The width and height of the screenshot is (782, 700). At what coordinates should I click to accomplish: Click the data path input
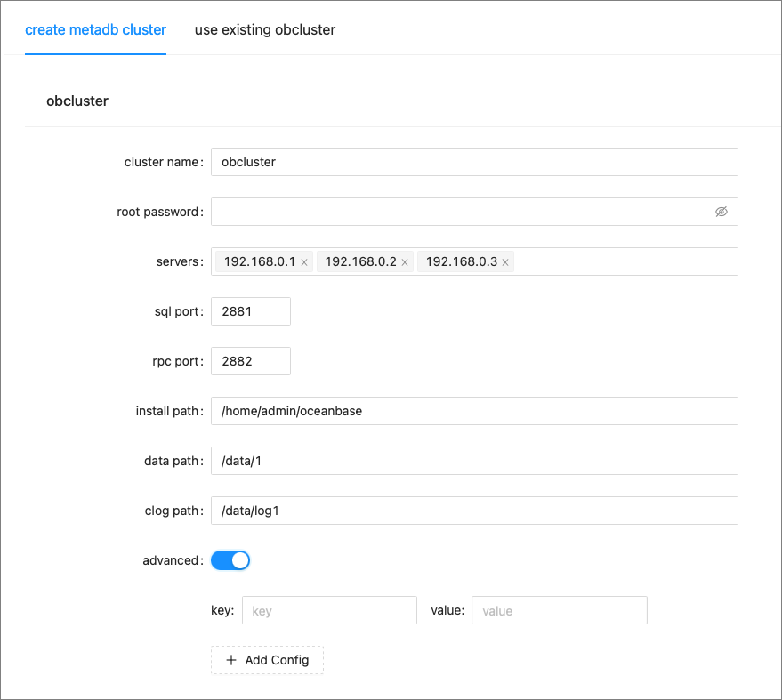pos(473,461)
